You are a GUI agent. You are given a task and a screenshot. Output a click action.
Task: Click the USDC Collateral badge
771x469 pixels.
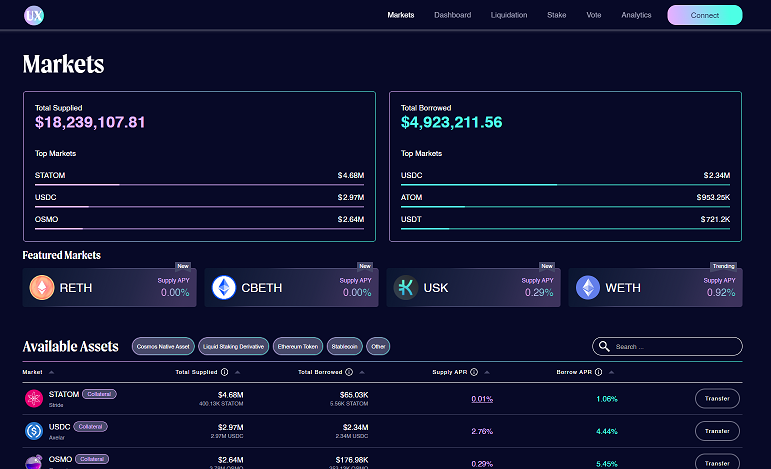tap(90, 427)
